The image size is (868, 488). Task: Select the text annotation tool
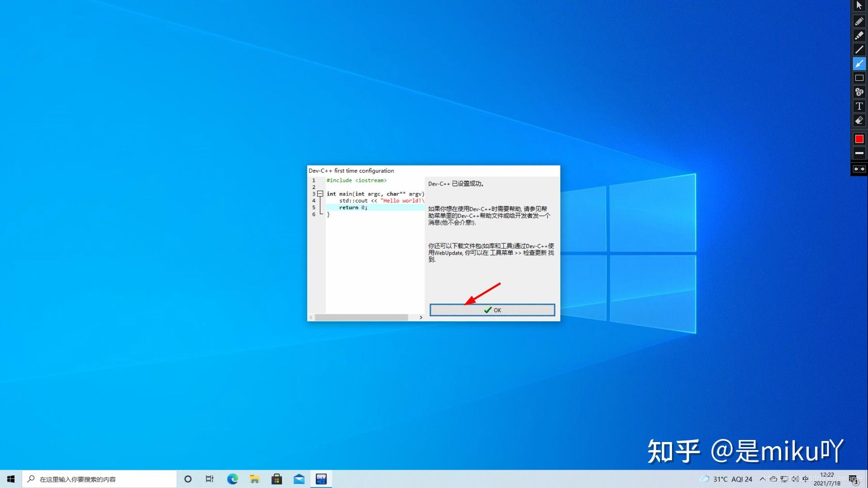(859, 106)
